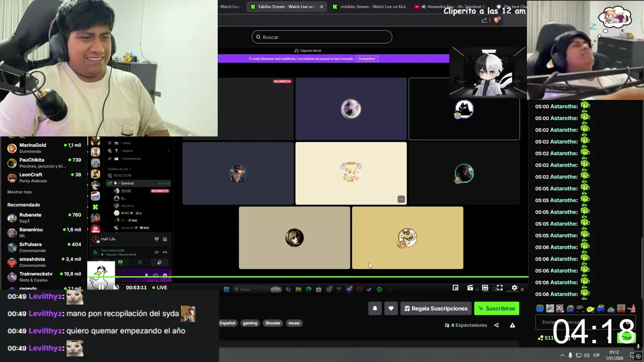Open video player settings gear
The width and height of the screenshot is (644, 362).
(514, 288)
